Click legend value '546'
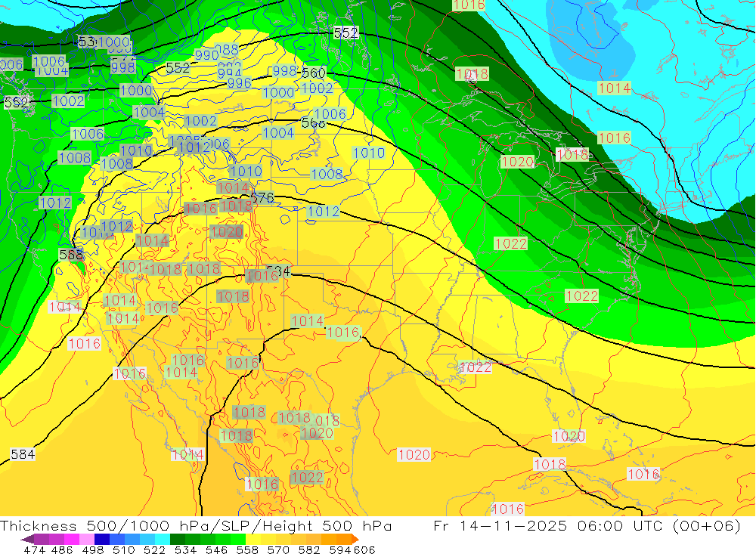The width and height of the screenshot is (756, 554). (216, 549)
